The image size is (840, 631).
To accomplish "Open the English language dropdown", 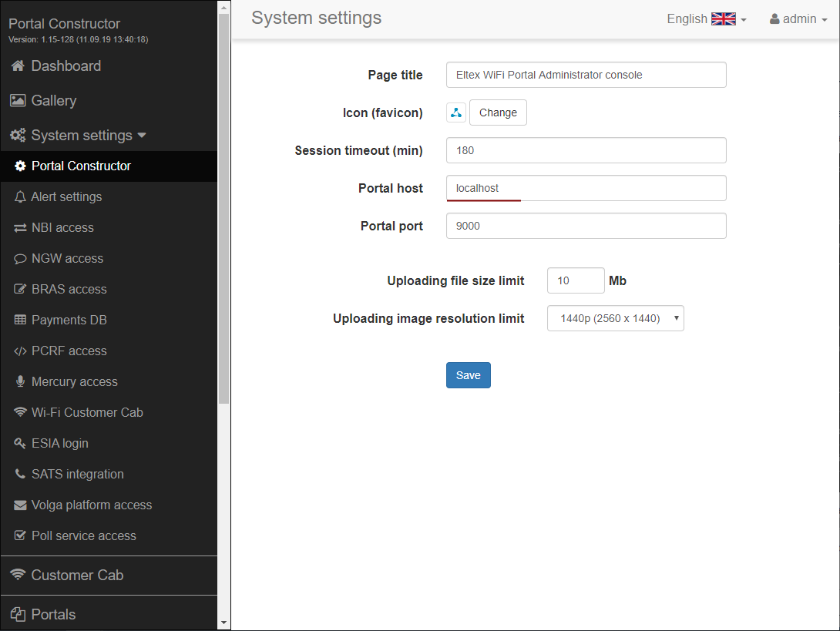I will pyautogui.click(x=707, y=19).
